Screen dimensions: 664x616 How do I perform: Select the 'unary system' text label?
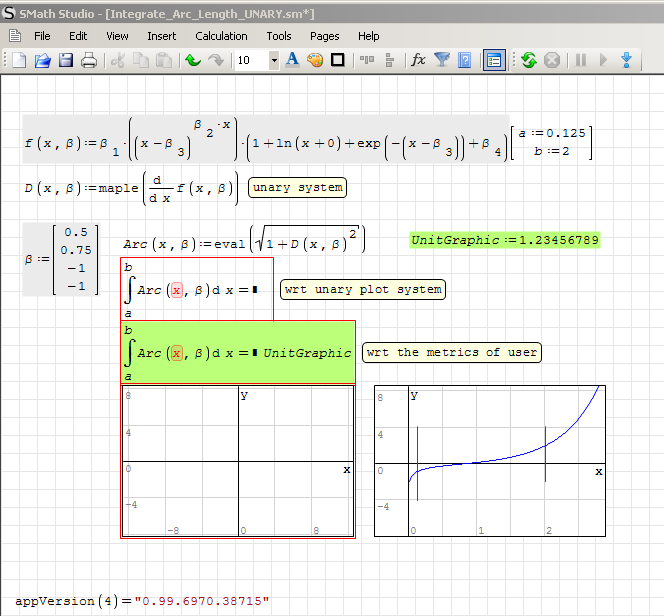[297, 187]
